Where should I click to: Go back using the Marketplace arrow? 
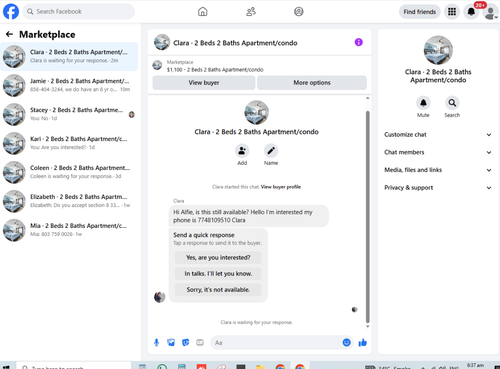(9, 34)
